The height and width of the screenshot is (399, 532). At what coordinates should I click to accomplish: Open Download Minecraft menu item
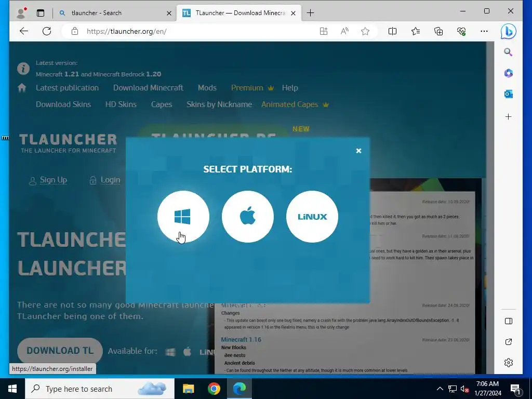(x=148, y=88)
